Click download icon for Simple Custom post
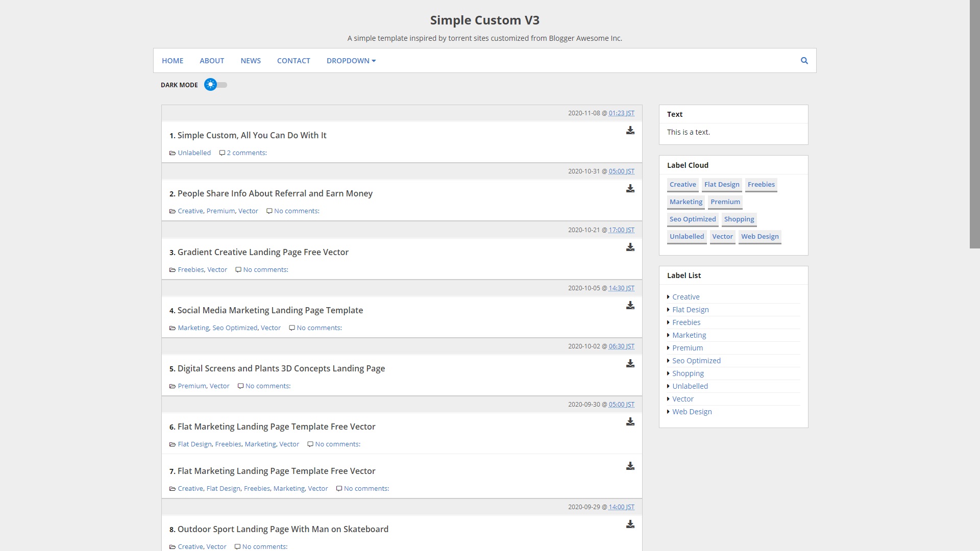 click(630, 131)
